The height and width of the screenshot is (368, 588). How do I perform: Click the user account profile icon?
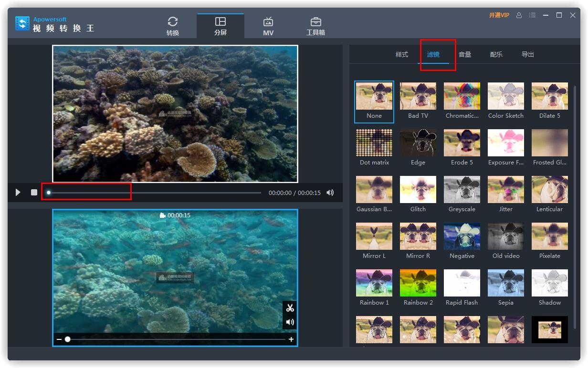pyautogui.click(x=519, y=15)
